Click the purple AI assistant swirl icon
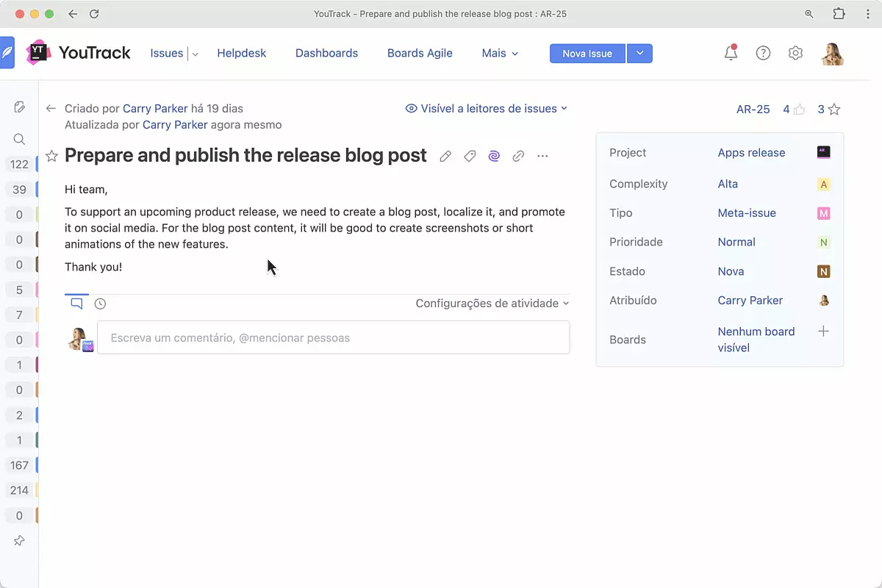882x588 pixels. [x=494, y=156]
